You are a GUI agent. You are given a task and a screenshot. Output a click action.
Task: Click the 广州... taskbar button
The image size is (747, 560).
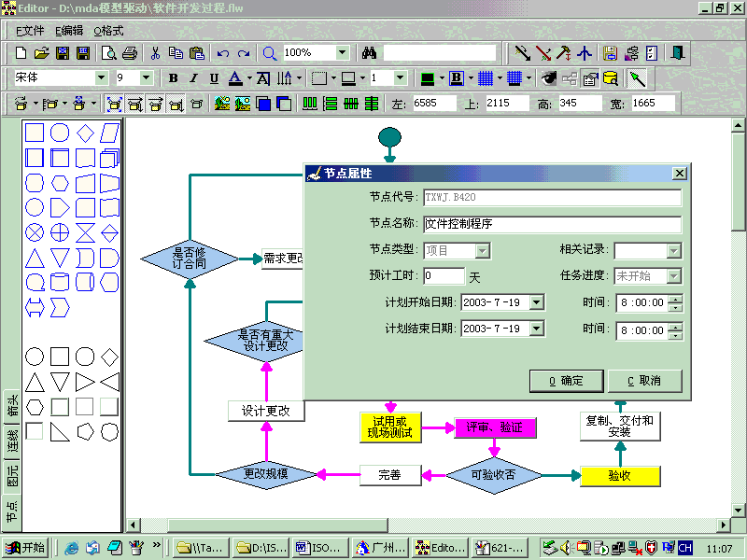point(381,548)
